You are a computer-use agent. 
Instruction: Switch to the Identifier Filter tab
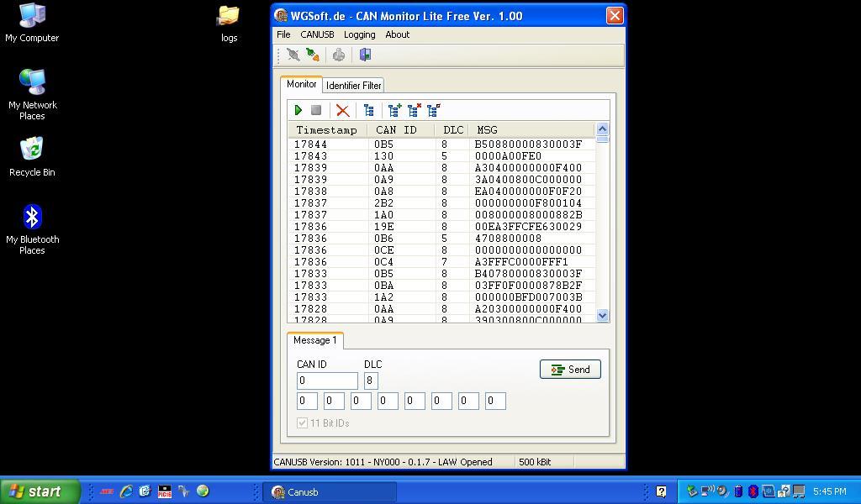point(354,86)
